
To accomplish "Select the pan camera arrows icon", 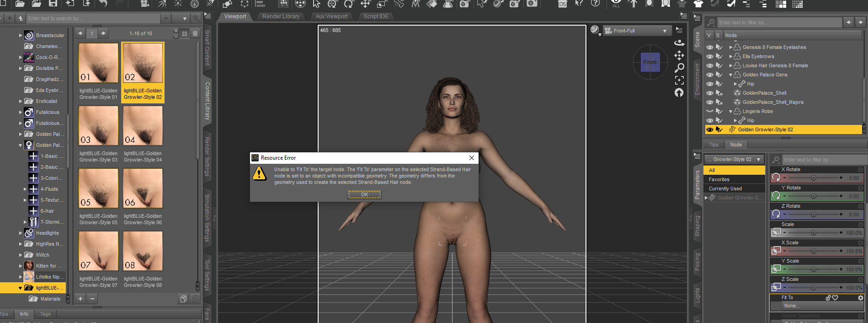I will [x=679, y=55].
